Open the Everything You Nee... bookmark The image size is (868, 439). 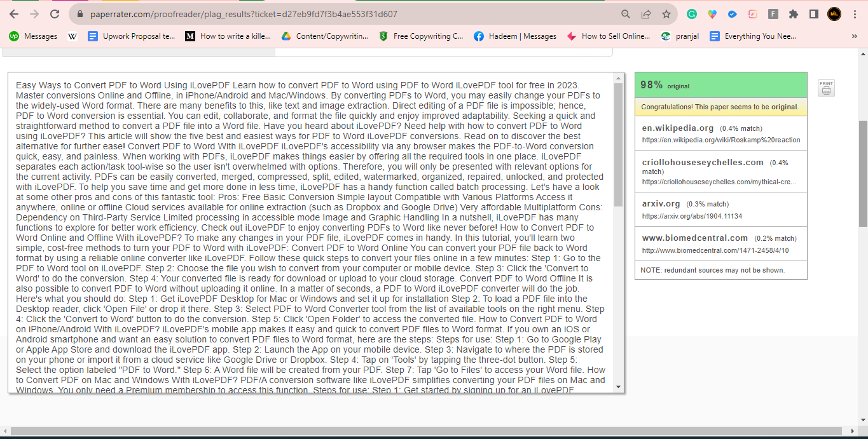pos(753,36)
